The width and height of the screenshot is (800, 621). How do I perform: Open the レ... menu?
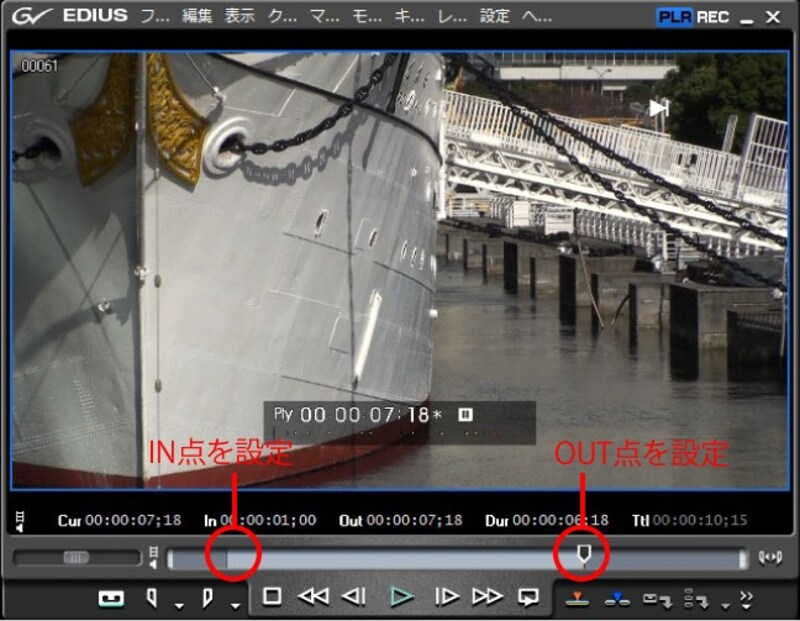coord(452,16)
